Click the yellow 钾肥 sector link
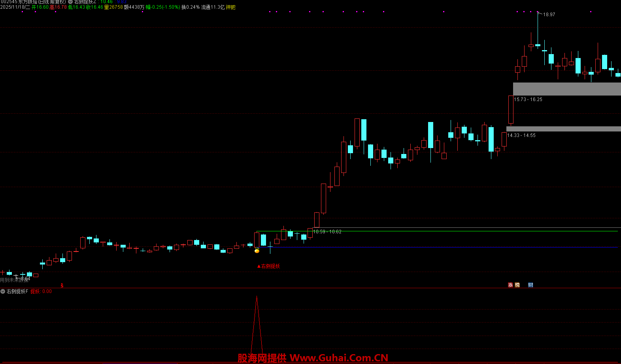 click(x=230, y=7)
